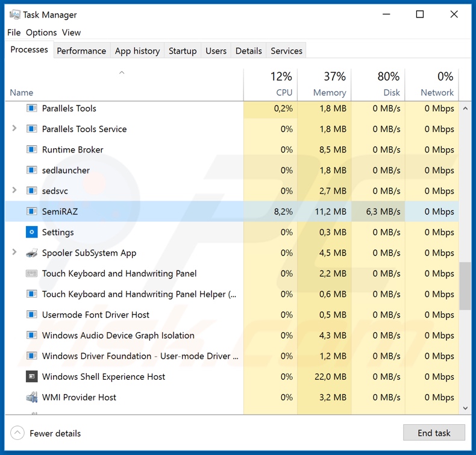Select the Runtime Broker process name
Screen dimensions: 476x455
72,149
